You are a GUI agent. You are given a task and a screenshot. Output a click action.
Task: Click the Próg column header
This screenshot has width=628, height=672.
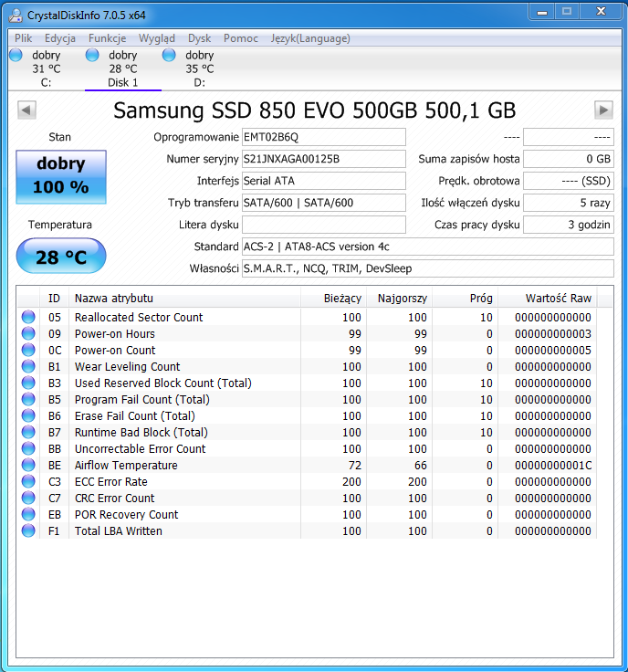pyautogui.click(x=465, y=299)
